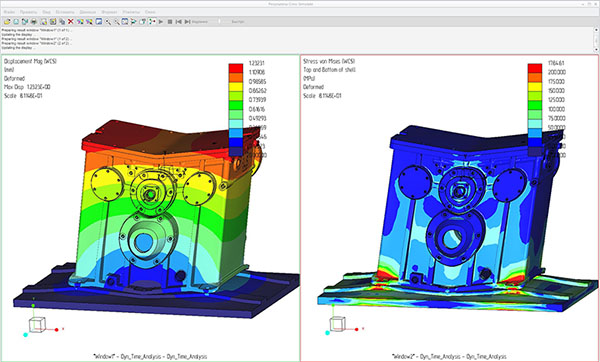Click the animation speed slider handle

[220, 21]
